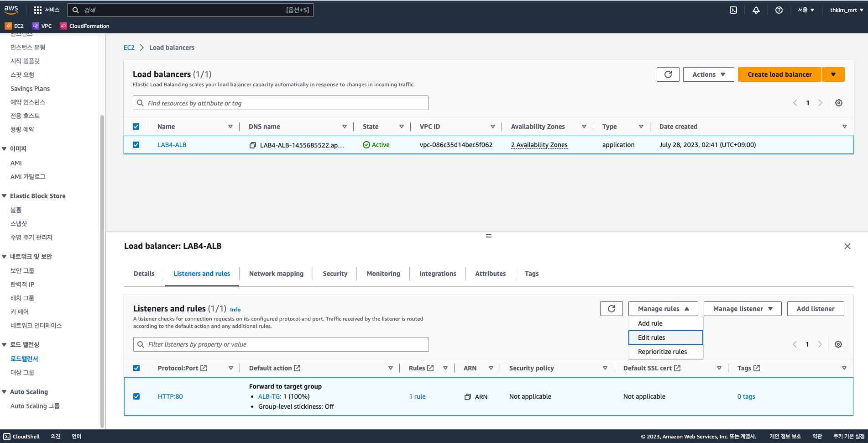Open Rules external link icon
This screenshot has width=868, height=443.
click(430, 368)
